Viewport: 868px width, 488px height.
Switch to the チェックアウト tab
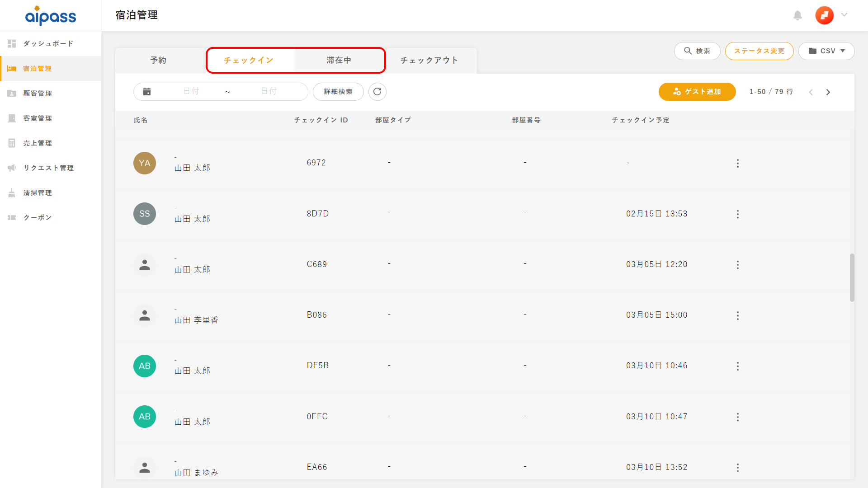[429, 61]
